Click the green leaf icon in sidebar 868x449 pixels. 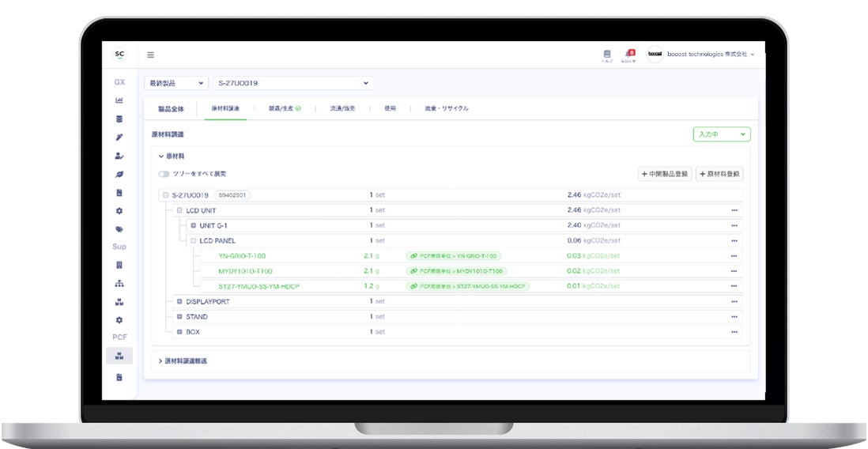pyautogui.click(x=119, y=175)
